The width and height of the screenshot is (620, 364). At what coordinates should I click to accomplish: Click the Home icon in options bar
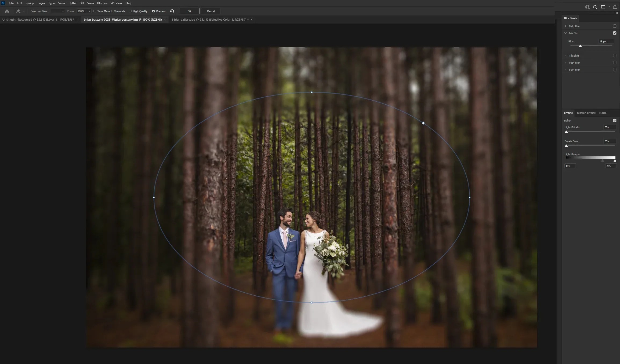(x=7, y=11)
